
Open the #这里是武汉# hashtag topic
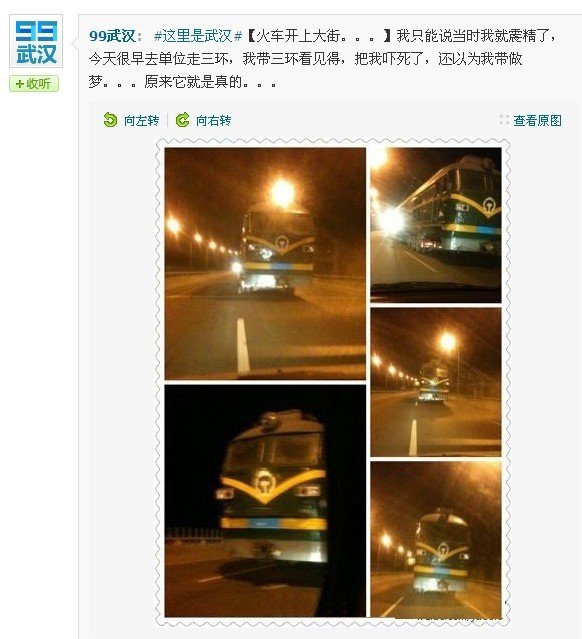[198, 36]
